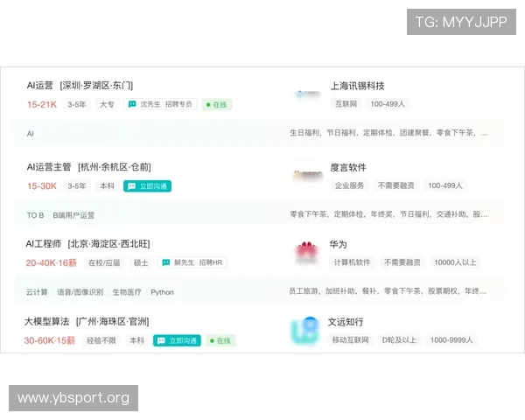
Task: Click the 语音/图像识别 keyword tag
Action: 80,292
